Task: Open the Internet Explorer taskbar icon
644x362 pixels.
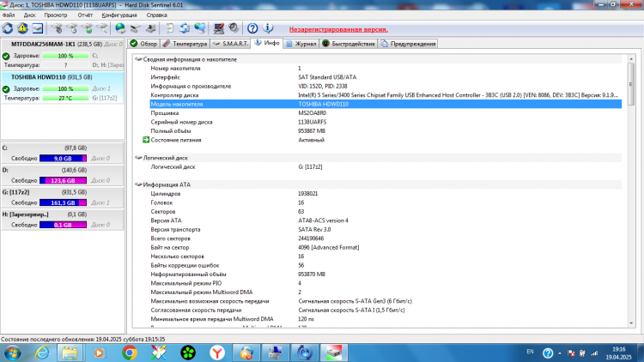Action: coord(42,353)
